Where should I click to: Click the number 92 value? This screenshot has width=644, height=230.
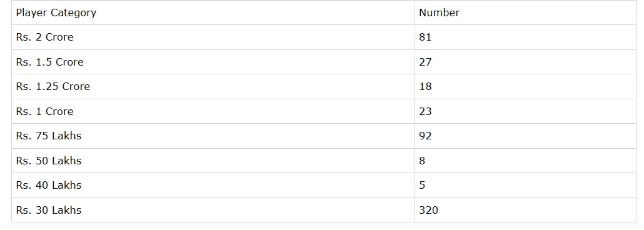coord(425,136)
